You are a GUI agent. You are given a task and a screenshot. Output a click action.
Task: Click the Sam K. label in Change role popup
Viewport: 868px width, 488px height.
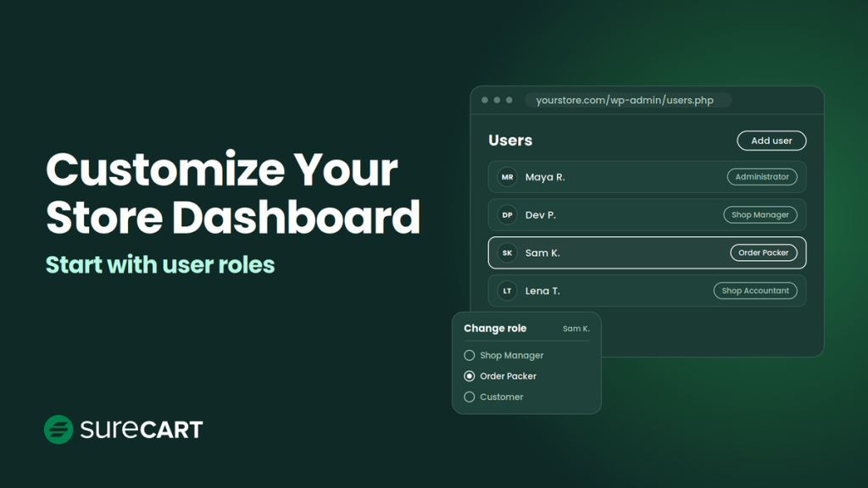coord(576,329)
